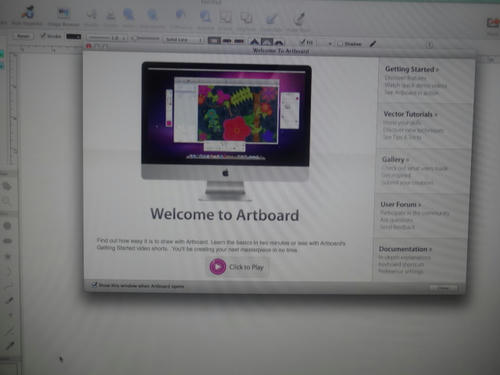The image size is (500, 375).
Task: Open the Gallery link
Action: (395, 159)
